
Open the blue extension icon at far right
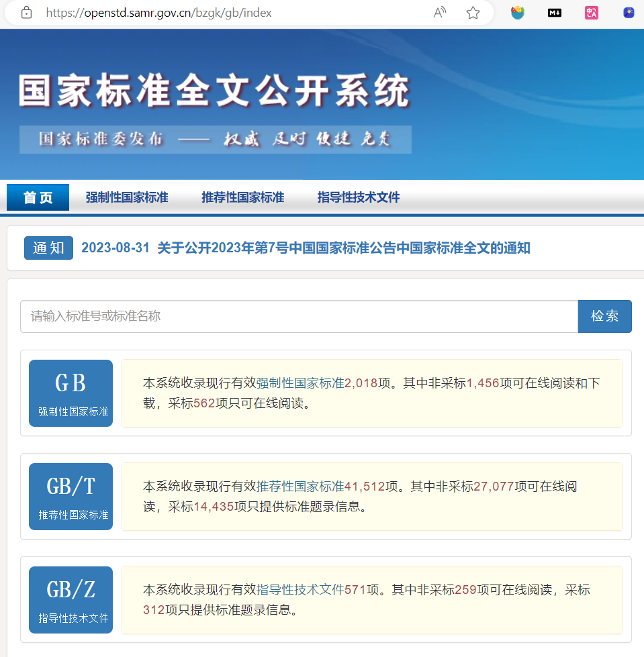pos(629,13)
